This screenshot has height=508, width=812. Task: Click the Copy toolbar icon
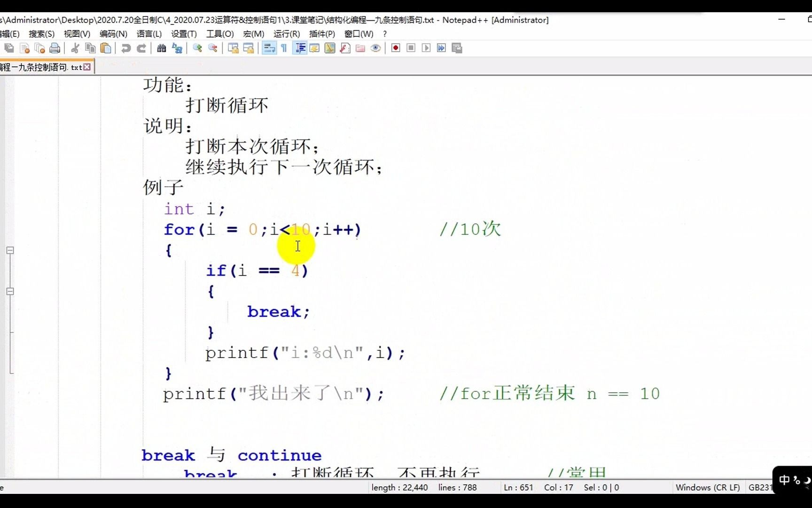tap(90, 48)
